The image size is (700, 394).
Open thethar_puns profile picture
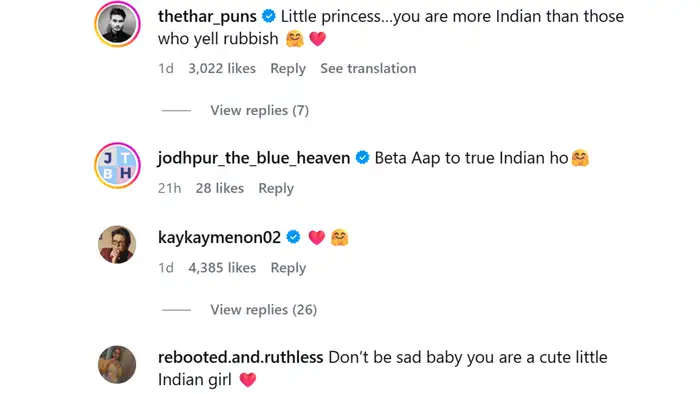coord(117,24)
